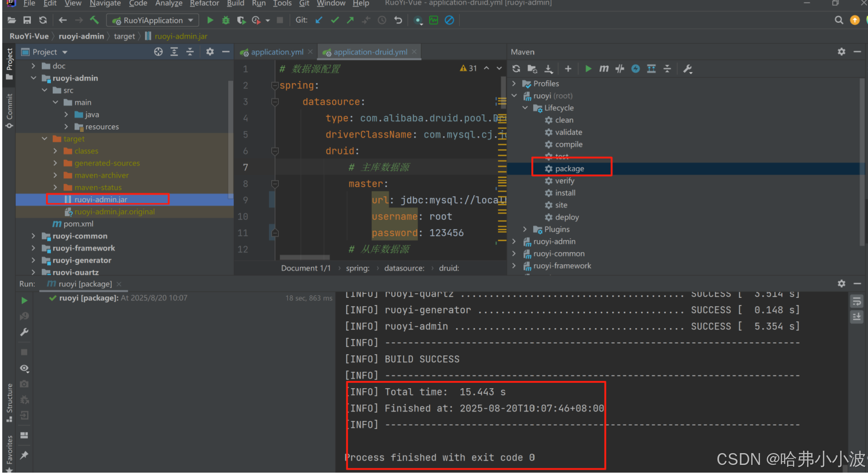Expand the profiler dropdown arrow beside the stop button
Viewport: 868px width, 474px height.
268,20
